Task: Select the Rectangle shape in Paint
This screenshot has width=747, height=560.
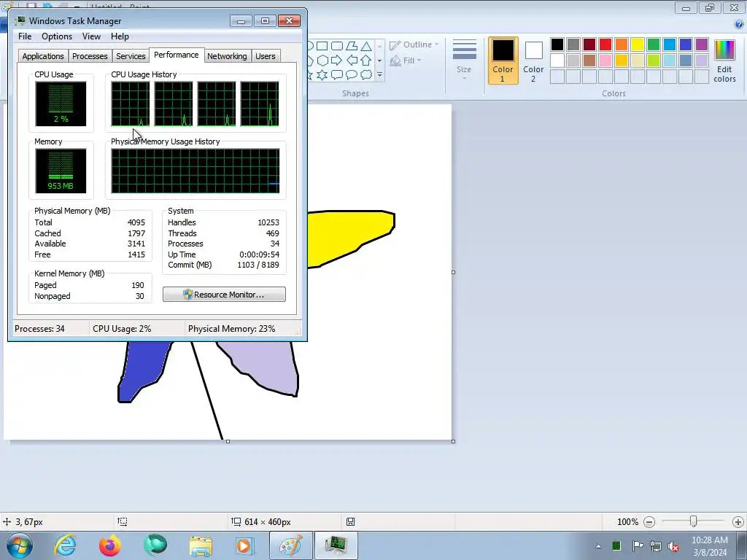Action: pos(322,46)
